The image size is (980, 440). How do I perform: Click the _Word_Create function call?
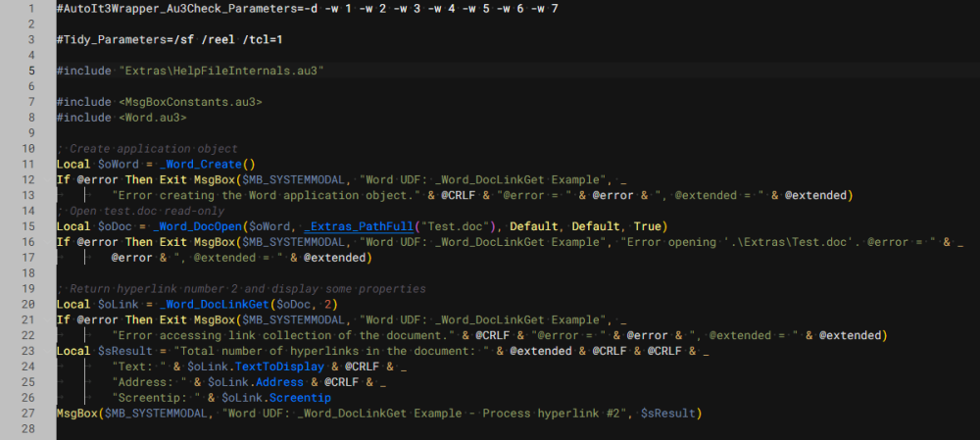tap(201, 165)
